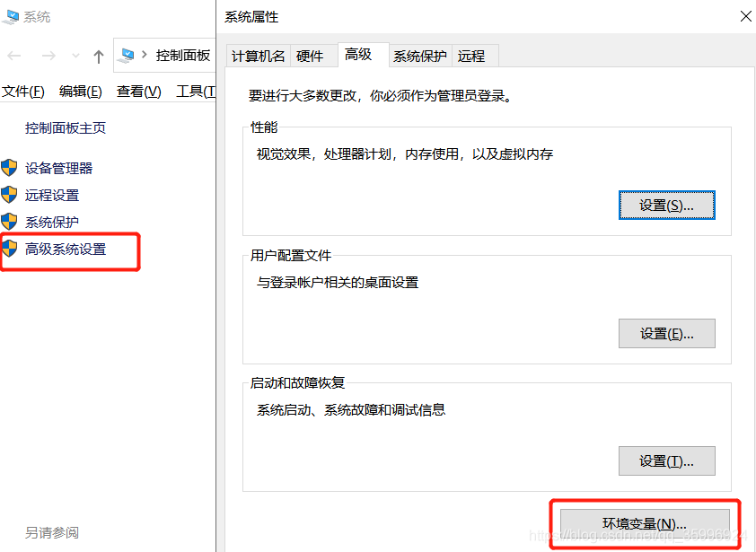Open 远程设置 link
The height and width of the screenshot is (552, 756).
click(x=51, y=196)
